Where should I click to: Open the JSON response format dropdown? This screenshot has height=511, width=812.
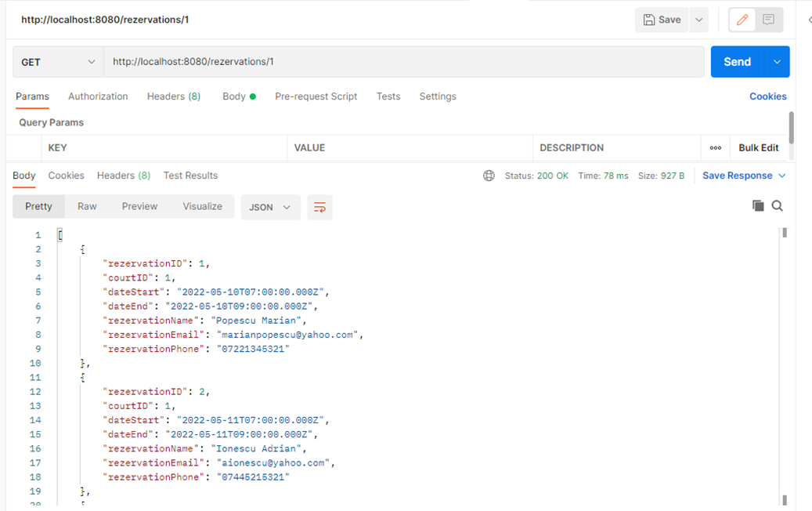click(x=270, y=207)
